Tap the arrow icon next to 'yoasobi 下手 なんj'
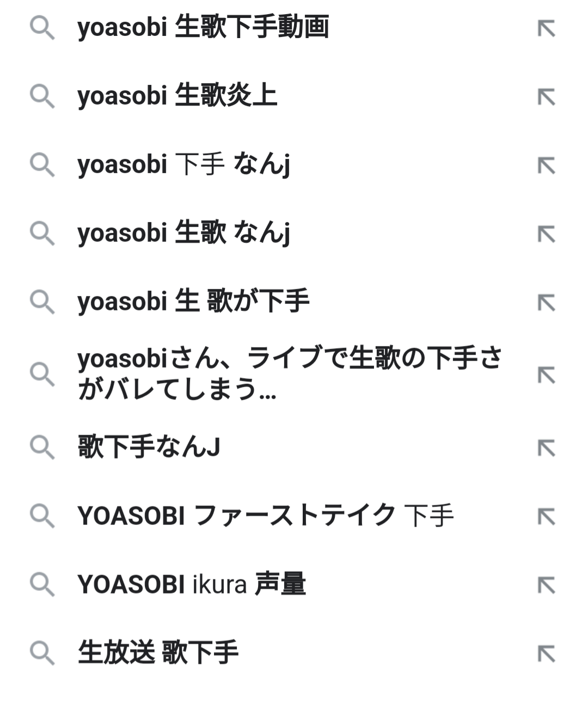588x709 pixels. tap(546, 166)
